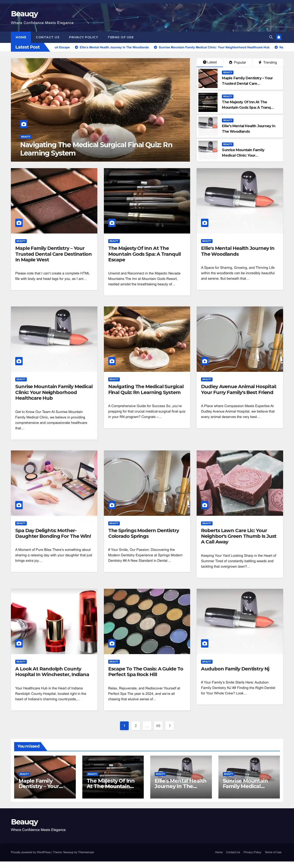
Task: Click camera icon on Maple Family Dentistry card
Action: (x=19, y=223)
